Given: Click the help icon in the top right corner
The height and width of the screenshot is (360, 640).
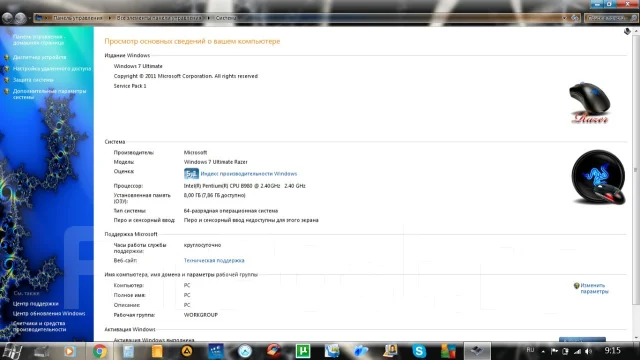Looking at the screenshot, I should tap(627, 31).
